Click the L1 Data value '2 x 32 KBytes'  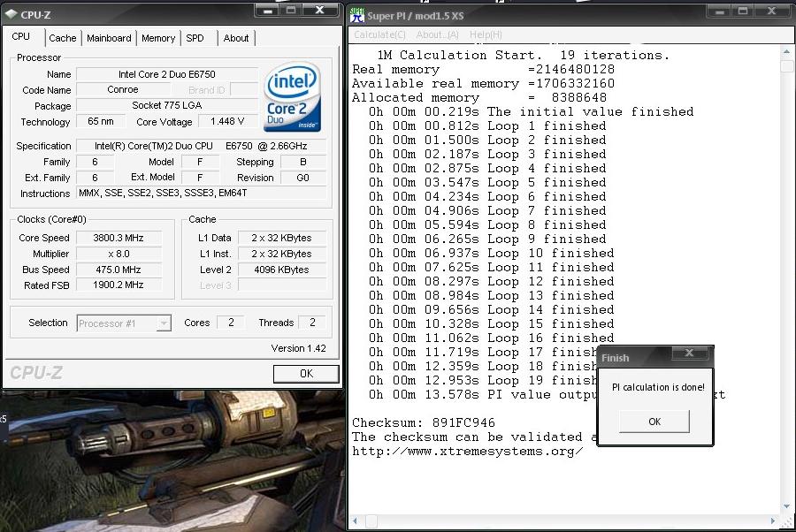point(282,238)
